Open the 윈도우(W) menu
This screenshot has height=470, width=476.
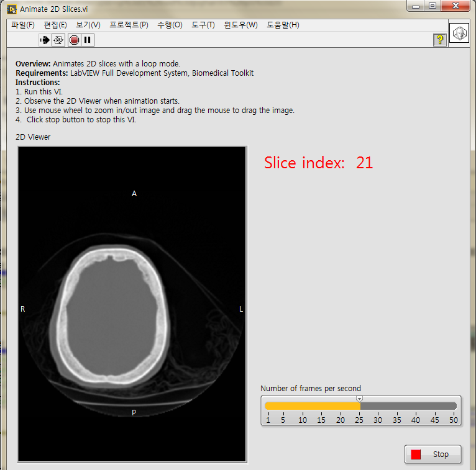241,25
